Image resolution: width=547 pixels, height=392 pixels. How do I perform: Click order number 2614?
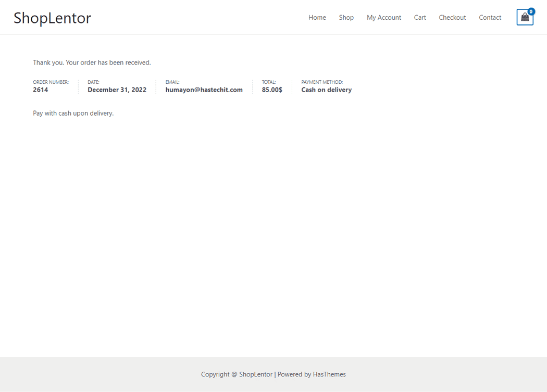coord(41,90)
